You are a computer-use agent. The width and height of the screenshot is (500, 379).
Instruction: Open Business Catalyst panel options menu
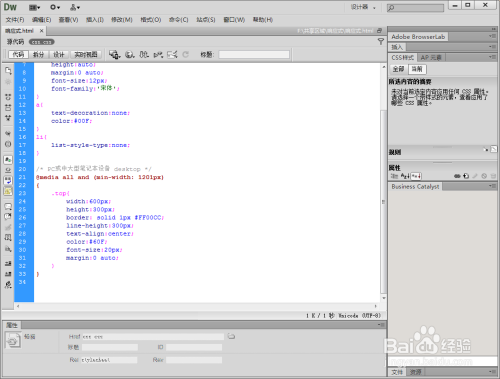pos(492,186)
